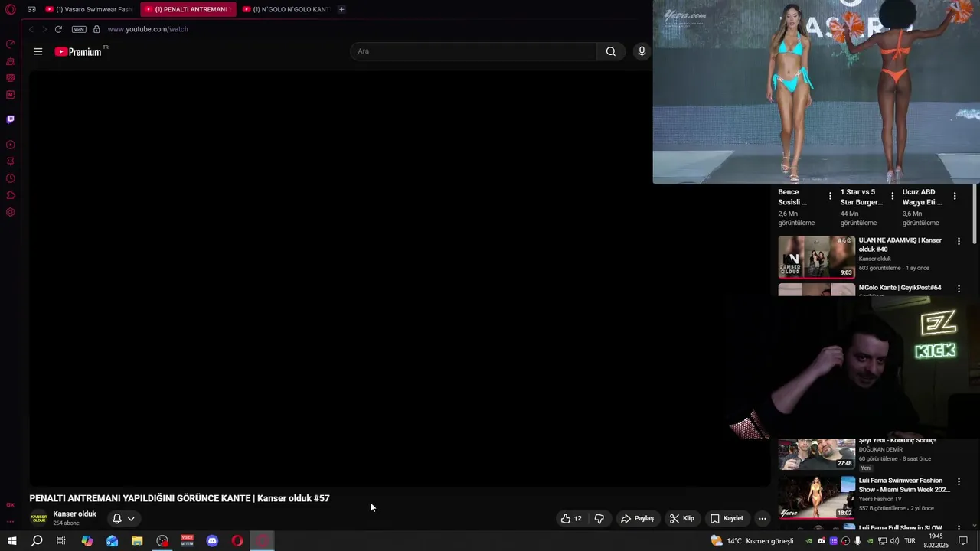Viewport: 980px width, 551px height.
Task: Open 27:48 video thumbnail by Doğukan Demir
Action: pos(816,453)
